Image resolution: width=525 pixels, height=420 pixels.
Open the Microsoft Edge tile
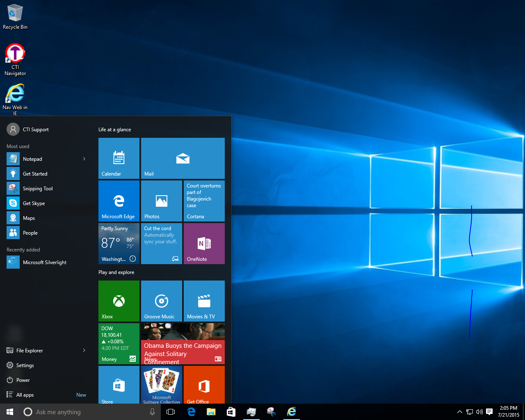[119, 201]
